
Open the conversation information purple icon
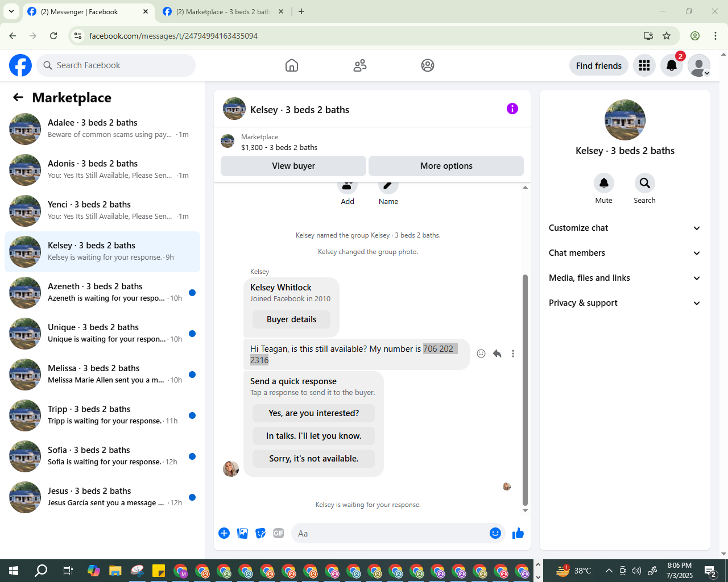point(512,109)
